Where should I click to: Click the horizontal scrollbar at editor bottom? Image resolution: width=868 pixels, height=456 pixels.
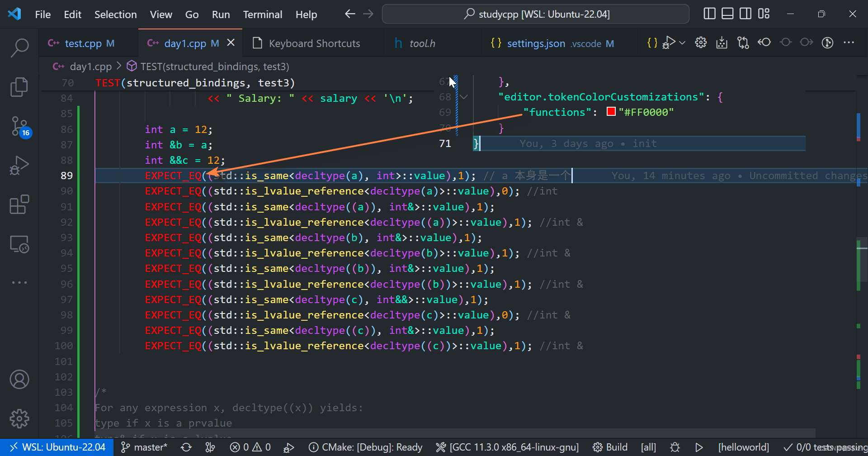[455, 433]
